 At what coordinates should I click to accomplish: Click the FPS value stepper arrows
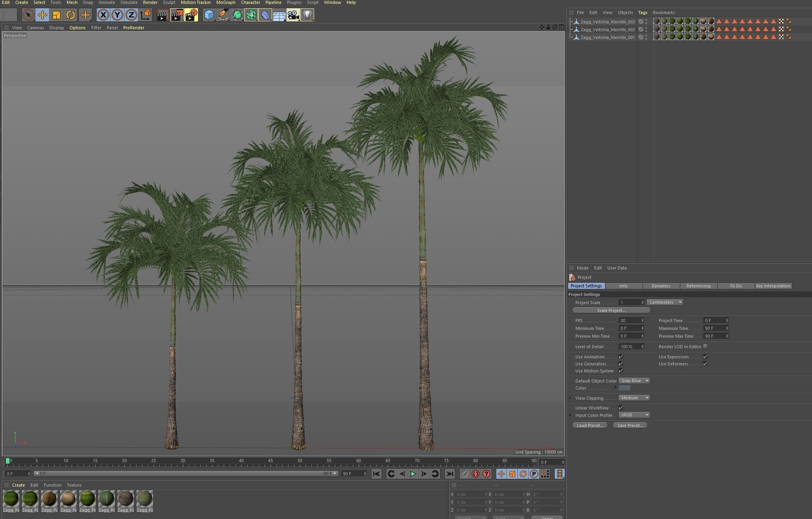pos(642,321)
